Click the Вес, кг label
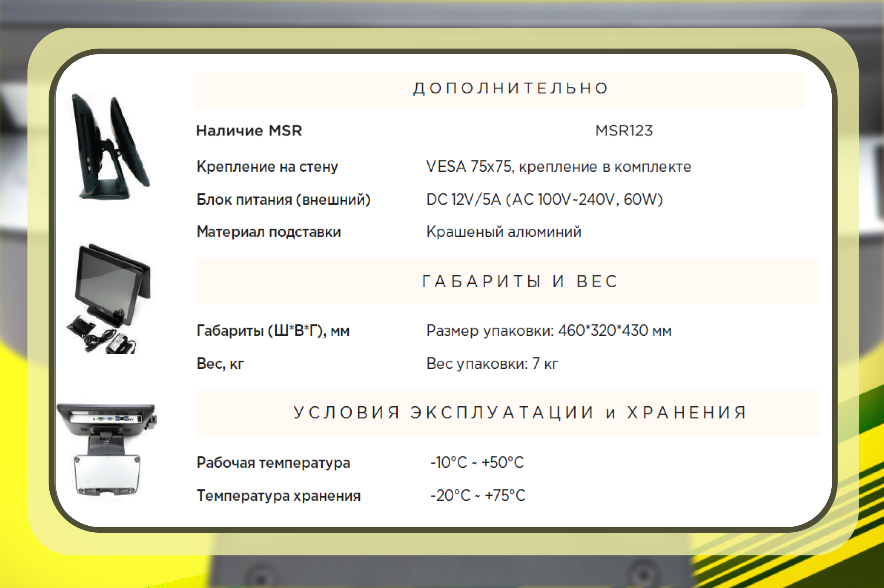Image resolution: width=884 pixels, height=588 pixels. pos(220,364)
